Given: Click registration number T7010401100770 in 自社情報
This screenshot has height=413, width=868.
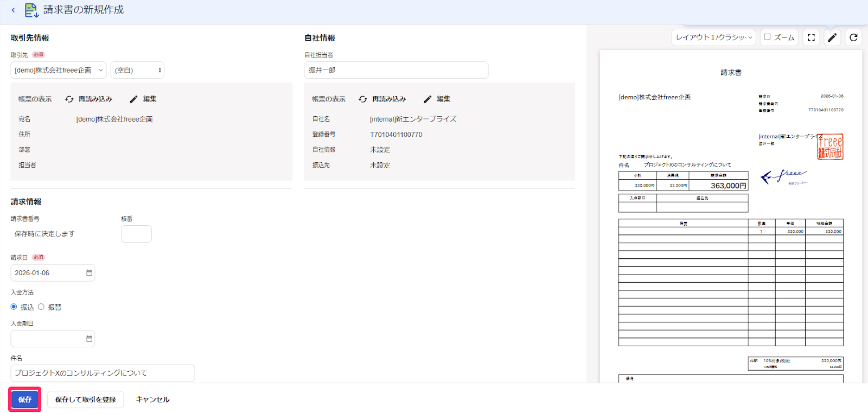Looking at the screenshot, I should (396, 135).
